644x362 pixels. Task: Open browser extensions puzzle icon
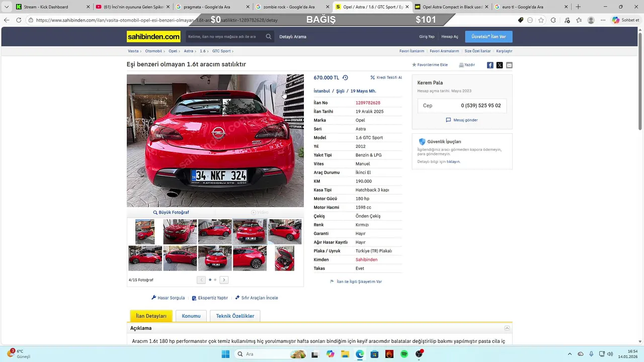click(x=553, y=20)
